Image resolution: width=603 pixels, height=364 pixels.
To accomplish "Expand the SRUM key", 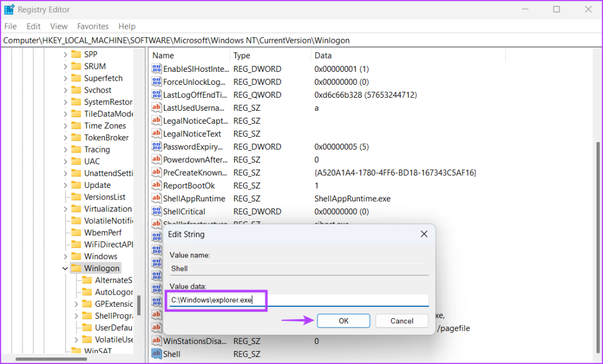I will tap(65, 67).
